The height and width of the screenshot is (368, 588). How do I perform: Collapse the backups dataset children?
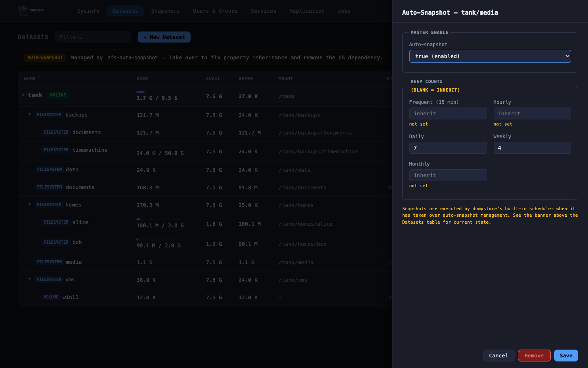(29, 114)
